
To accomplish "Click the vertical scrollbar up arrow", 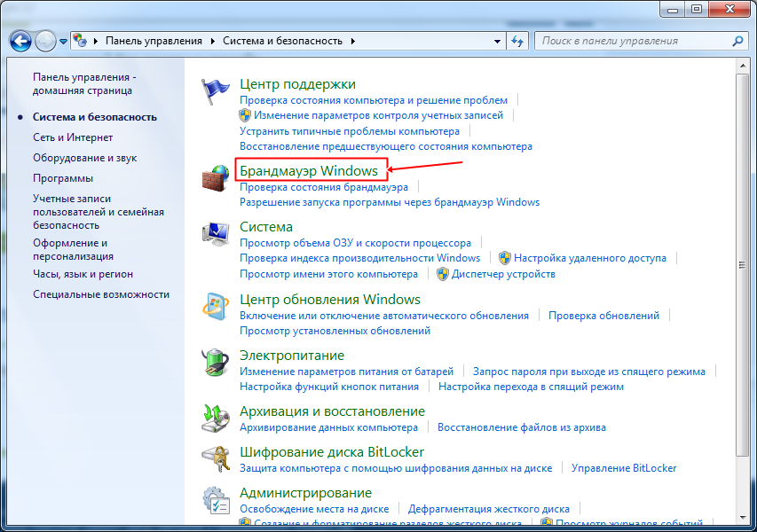I will [x=743, y=65].
